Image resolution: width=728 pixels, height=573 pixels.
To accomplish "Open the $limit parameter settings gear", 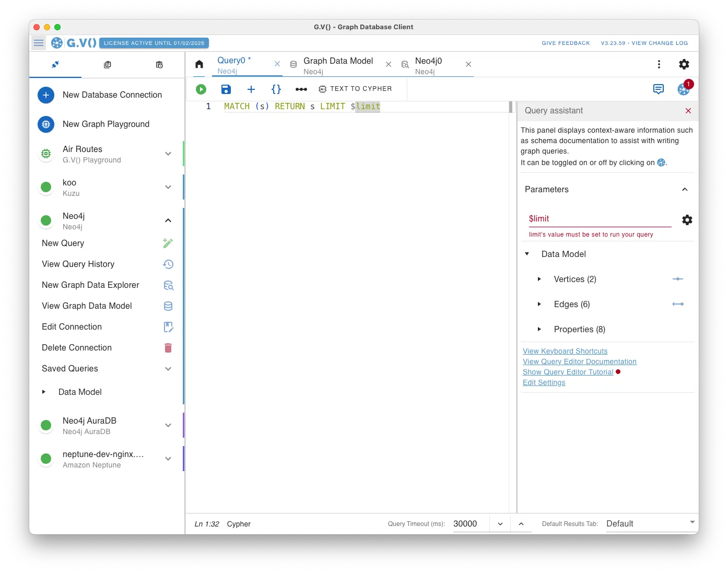I will pos(687,220).
